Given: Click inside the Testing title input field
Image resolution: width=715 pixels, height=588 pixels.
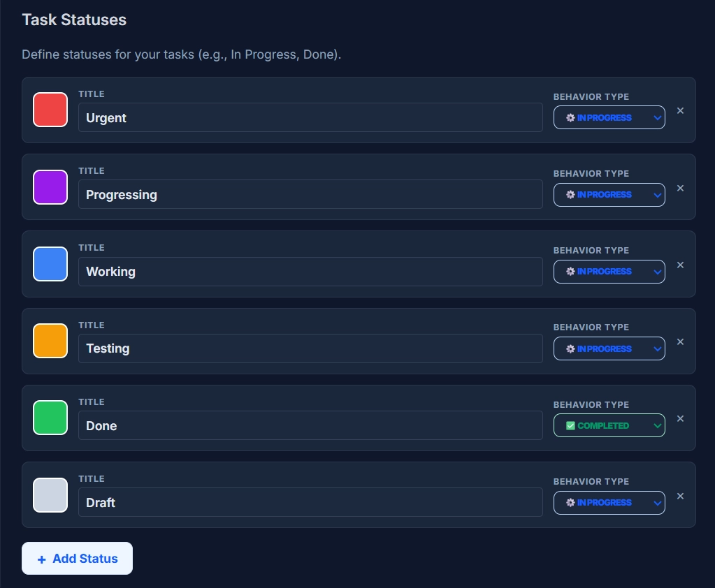Looking at the screenshot, I should tap(310, 348).
